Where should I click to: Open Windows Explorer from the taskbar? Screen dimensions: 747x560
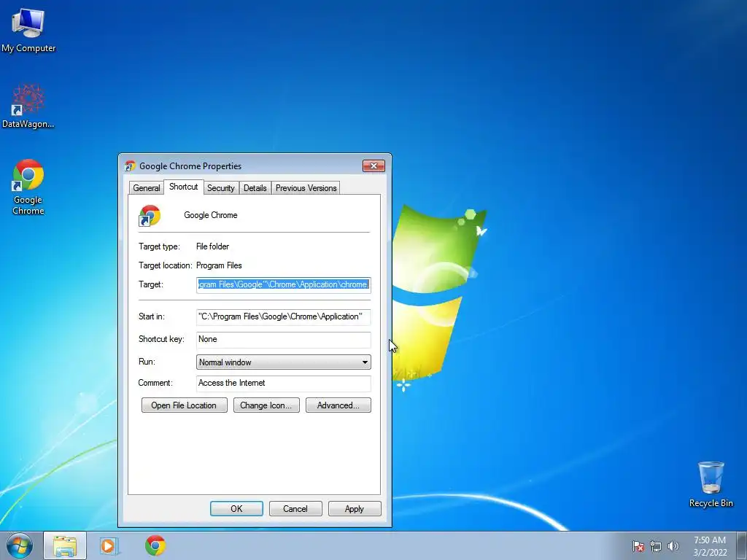pos(65,545)
